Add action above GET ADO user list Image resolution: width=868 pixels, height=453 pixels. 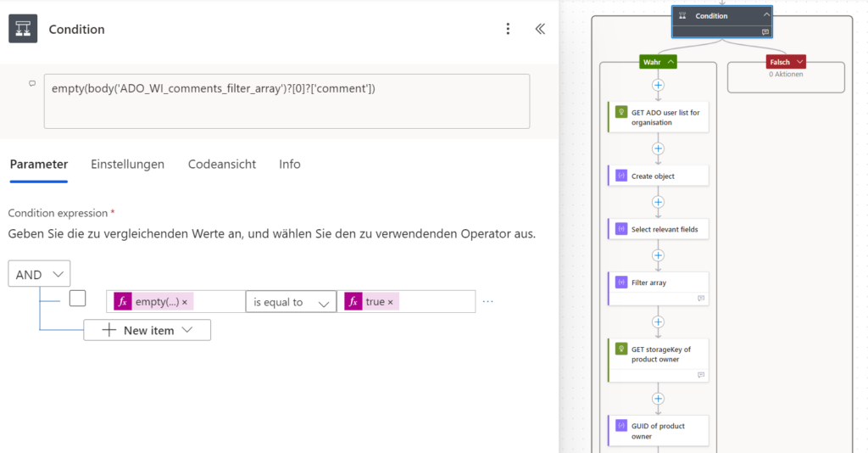click(x=658, y=86)
